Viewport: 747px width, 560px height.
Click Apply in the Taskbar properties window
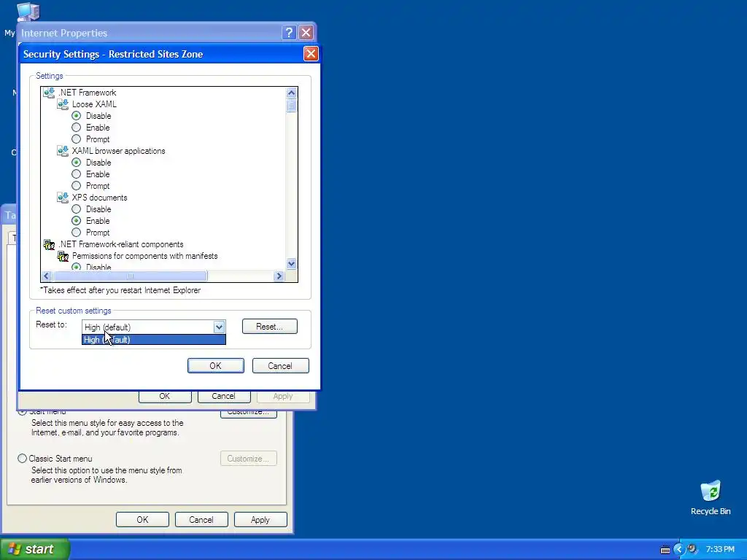260,519
